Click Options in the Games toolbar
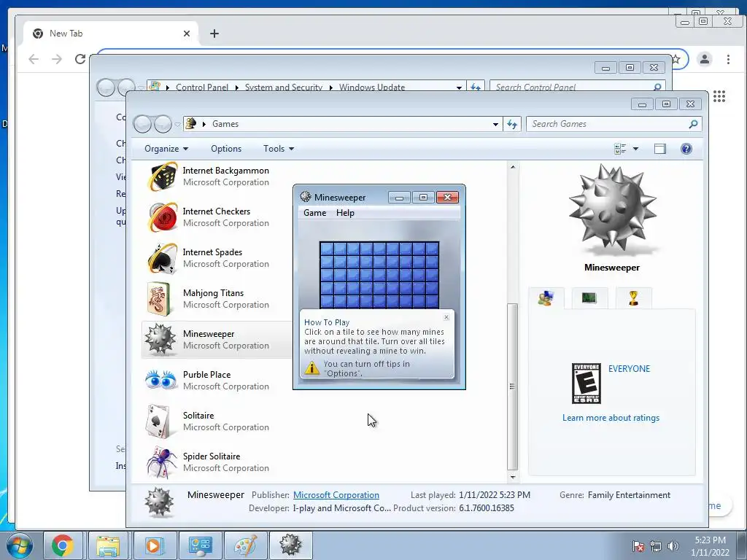 [226, 149]
